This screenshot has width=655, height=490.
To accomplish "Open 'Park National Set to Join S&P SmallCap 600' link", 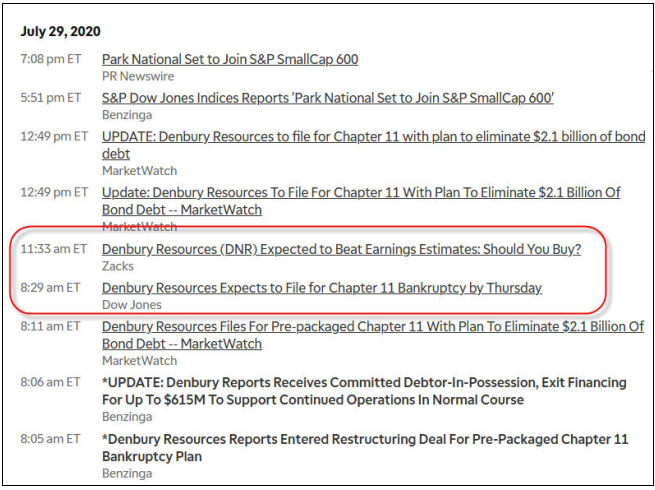I will [230, 59].
